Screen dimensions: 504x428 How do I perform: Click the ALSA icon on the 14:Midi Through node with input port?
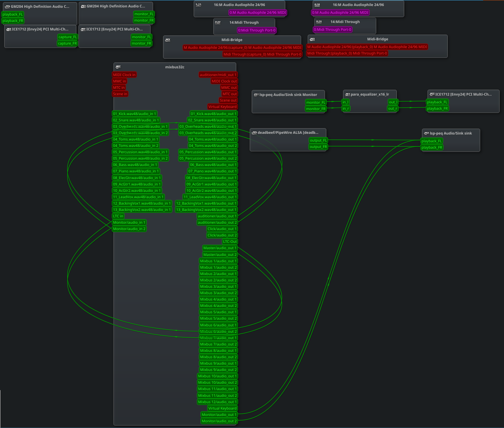[x=319, y=22]
